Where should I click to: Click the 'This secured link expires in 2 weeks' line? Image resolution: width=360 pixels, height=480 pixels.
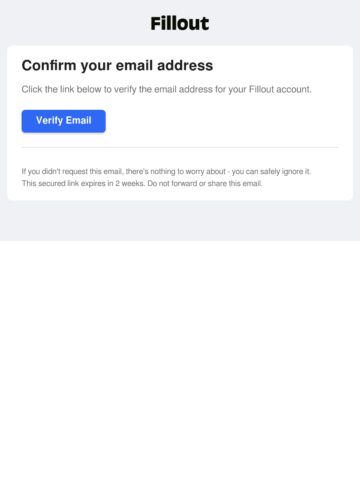(142, 183)
